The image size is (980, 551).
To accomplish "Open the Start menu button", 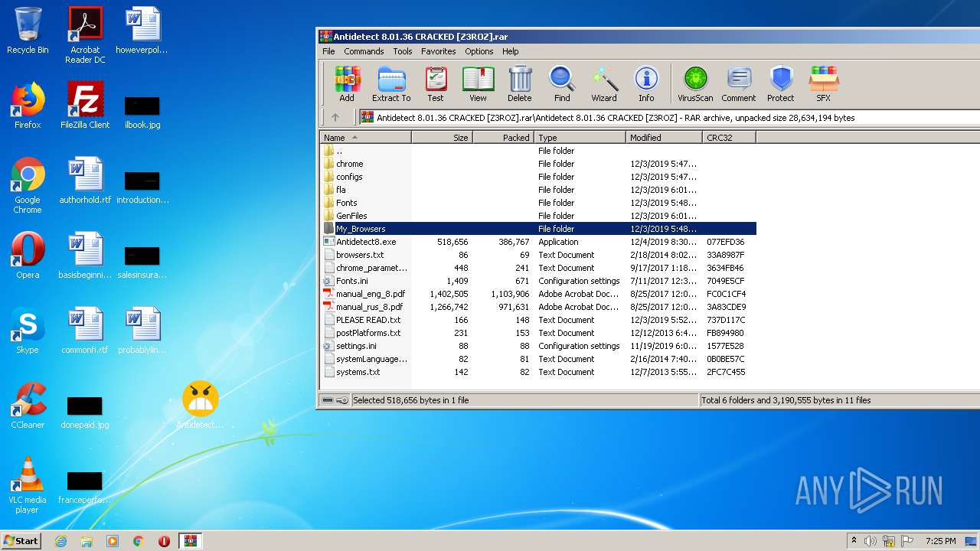I will tap(21, 541).
